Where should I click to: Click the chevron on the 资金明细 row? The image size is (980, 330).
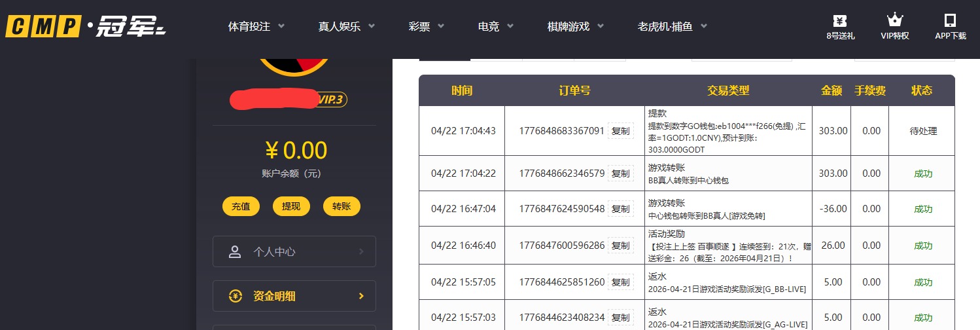click(361, 296)
